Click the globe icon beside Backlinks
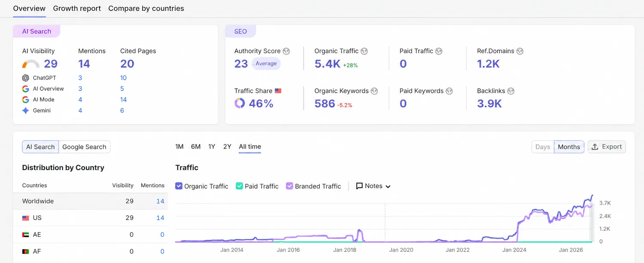This screenshot has width=644, height=263. 510,91
